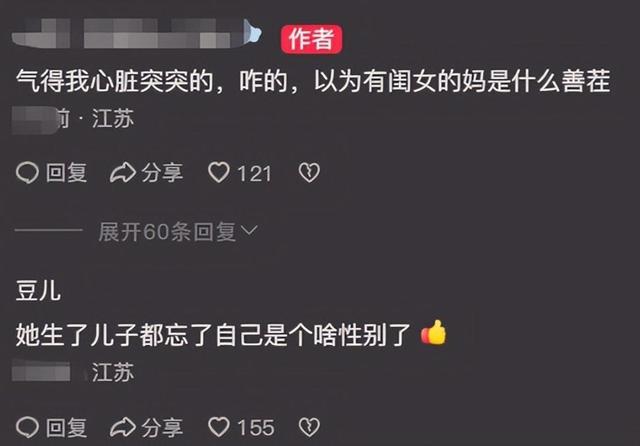Open the blurred author username at the top
This screenshot has height=446, width=640.
[x=137, y=33]
